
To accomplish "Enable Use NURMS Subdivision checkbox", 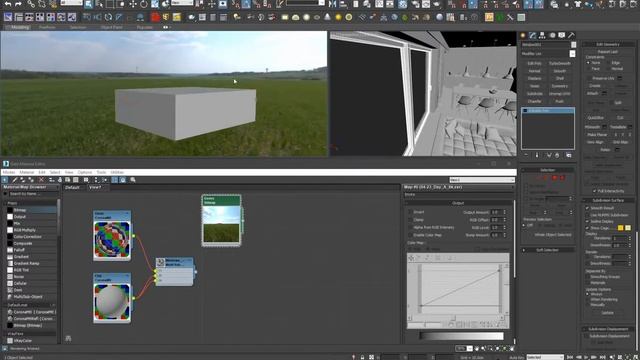I will point(587,215).
